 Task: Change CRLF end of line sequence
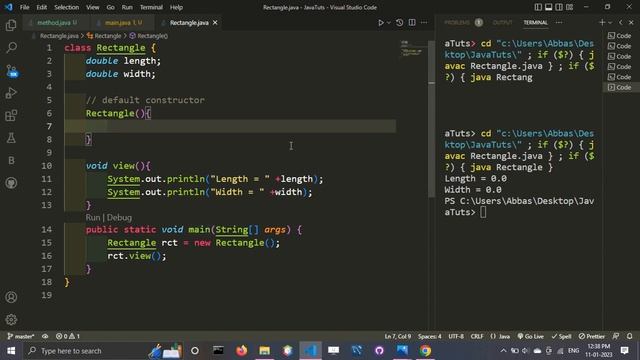coord(477,336)
